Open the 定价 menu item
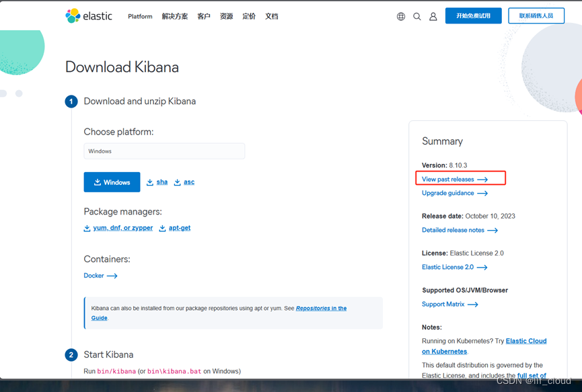This screenshot has width=582, height=392. pos(249,16)
